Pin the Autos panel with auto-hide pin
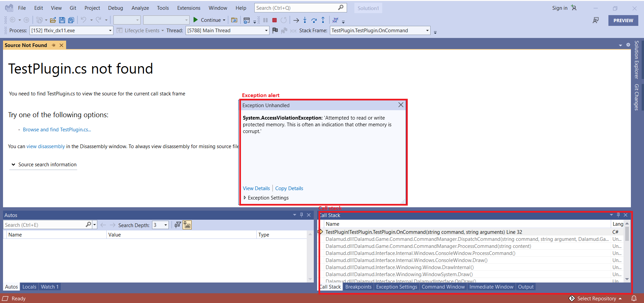The height and width of the screenshot is (303, 644). tap(301, 215)
